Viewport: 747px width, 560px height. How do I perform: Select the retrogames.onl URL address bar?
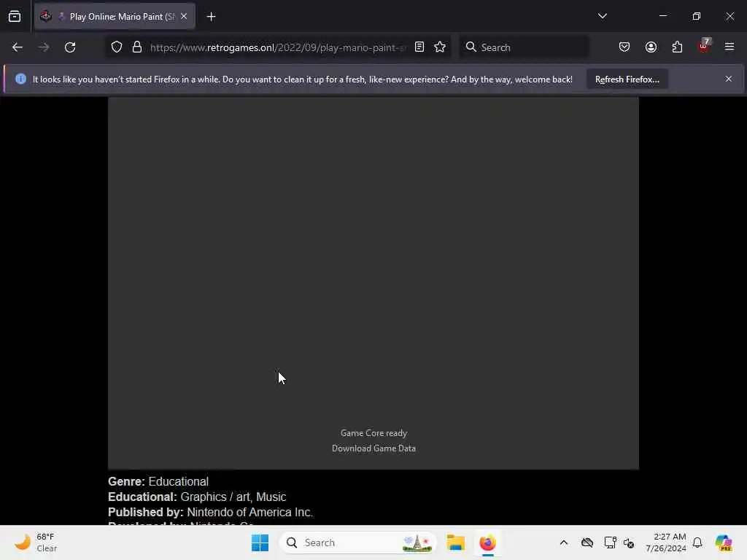click(x=278, y=47)
